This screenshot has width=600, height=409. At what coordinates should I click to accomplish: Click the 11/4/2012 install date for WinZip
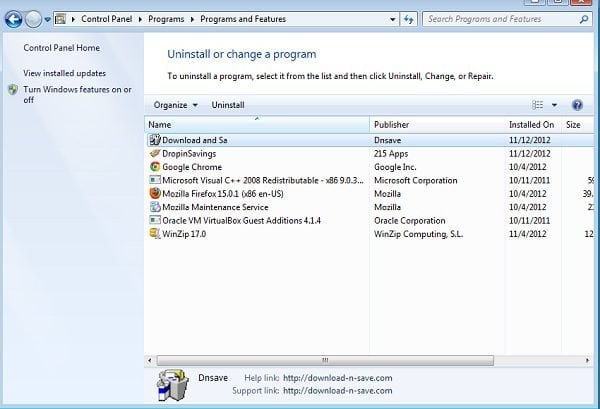[527, 234]
